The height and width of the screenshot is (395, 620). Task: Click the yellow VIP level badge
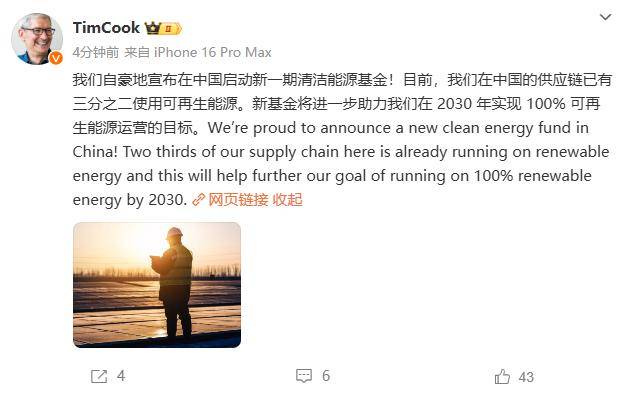[171, 28]
